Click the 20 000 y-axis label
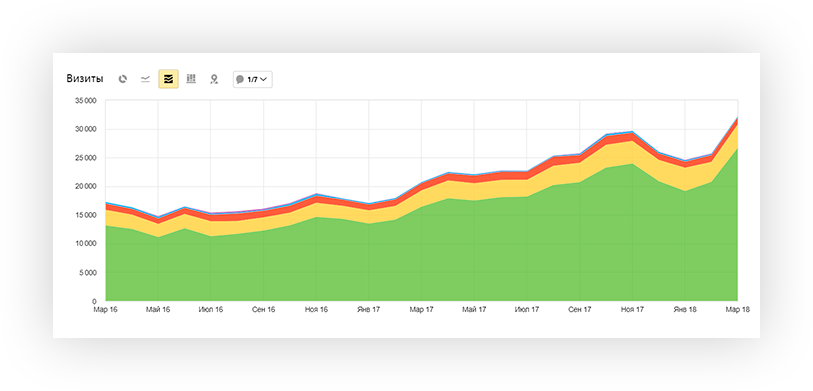Image resolution: width=813 pixels, height=391 pixels. (x=86, y=187)
